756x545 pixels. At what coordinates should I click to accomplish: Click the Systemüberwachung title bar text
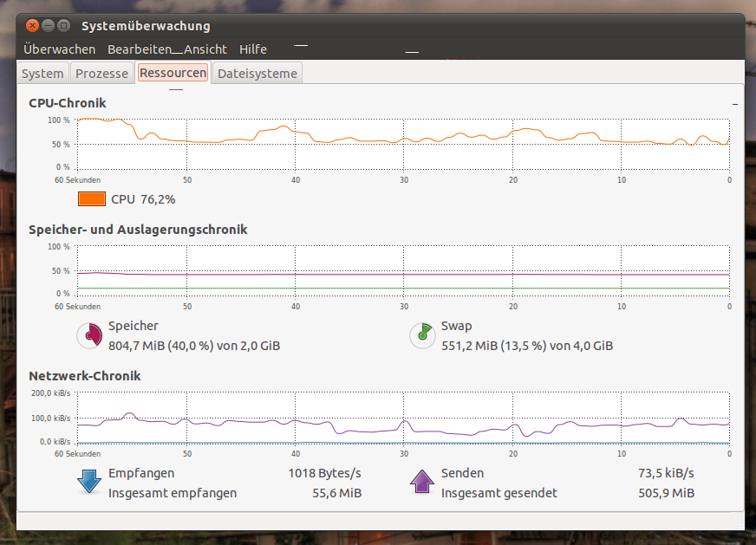click(146, 26)
